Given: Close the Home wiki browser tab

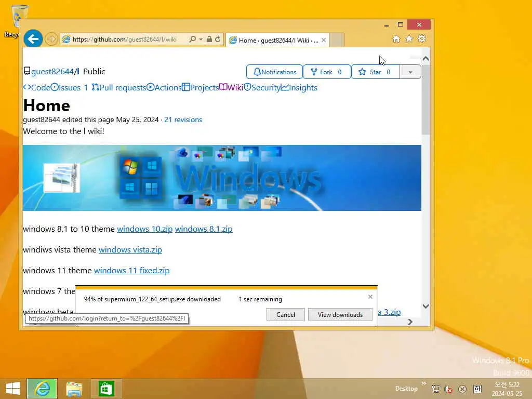Looking at the screenshot, I should (324, 40).
